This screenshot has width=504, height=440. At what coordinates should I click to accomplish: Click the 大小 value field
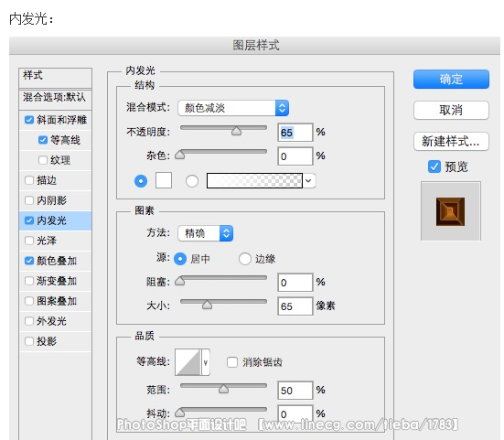295,306
